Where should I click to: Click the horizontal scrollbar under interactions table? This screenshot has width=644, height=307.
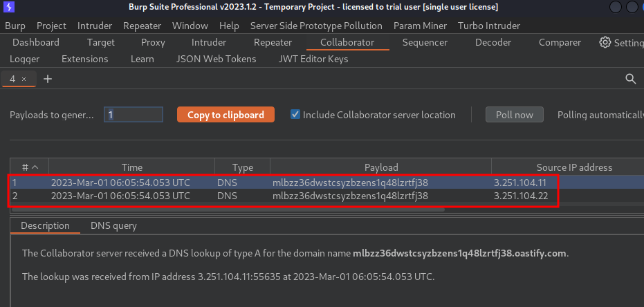pyautogui.click(x=228, y=209)
